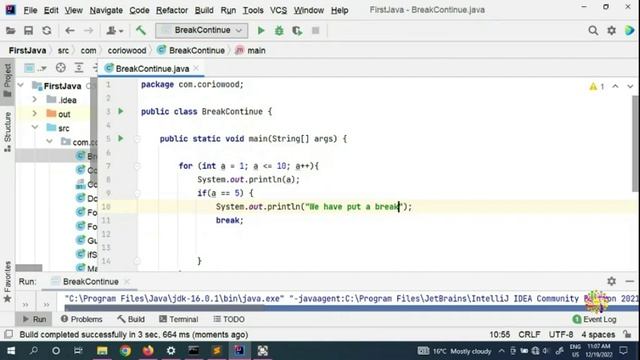Open Search Everywhere magnifier icon

(593, 31)
